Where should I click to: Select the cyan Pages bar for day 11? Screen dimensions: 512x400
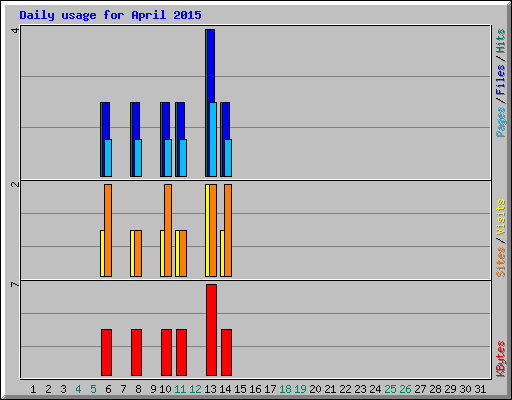pos(183,158)
